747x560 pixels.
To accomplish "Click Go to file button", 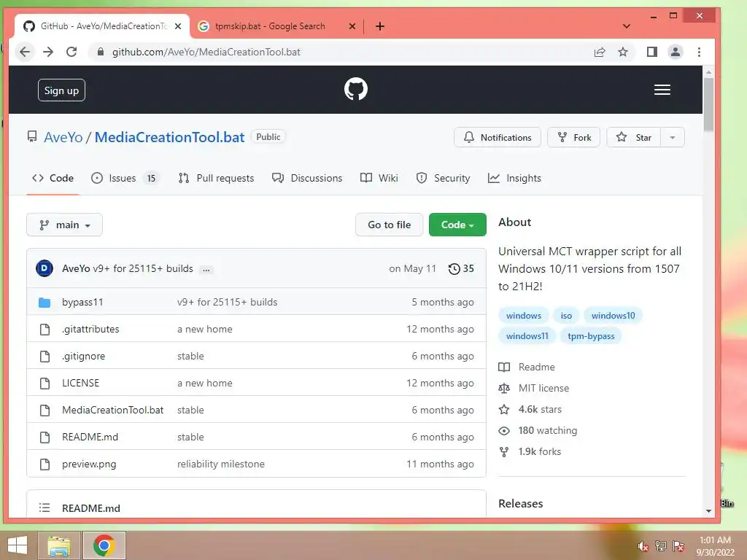I will point(390,225).
